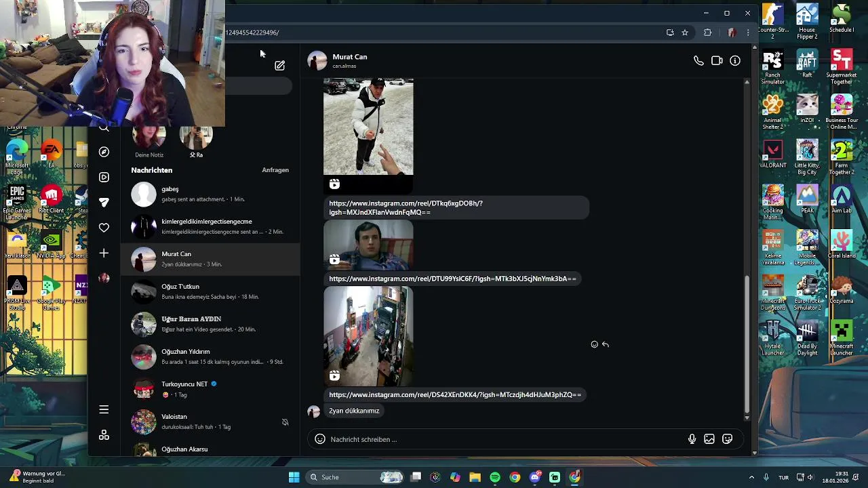Click the install app icon in address bar
Viewport: 868px width, 488px height.
pos(670,33)
